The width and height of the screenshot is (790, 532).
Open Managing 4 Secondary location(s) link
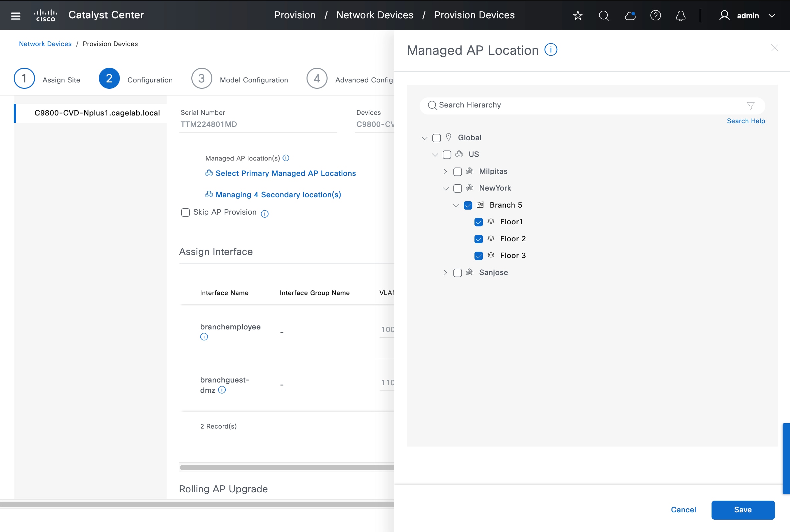pyautogui.click(x=278, y=195)
